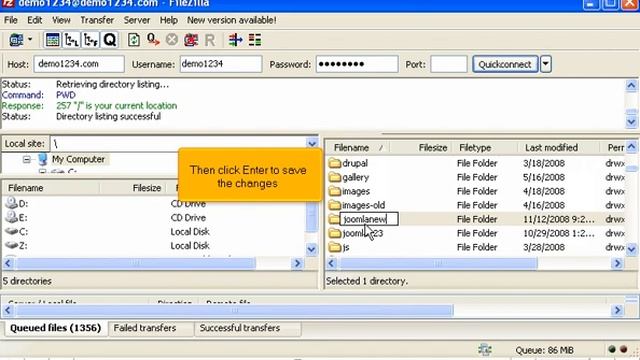
Task: Click message log scroll down arrow
Action: tap(631, 122)
